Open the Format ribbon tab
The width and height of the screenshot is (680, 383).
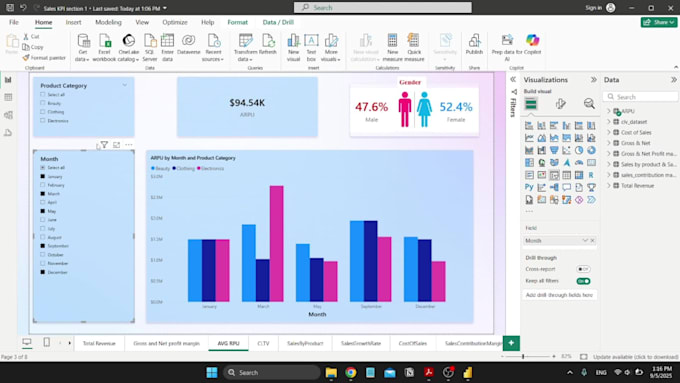[x=238, y=22]
